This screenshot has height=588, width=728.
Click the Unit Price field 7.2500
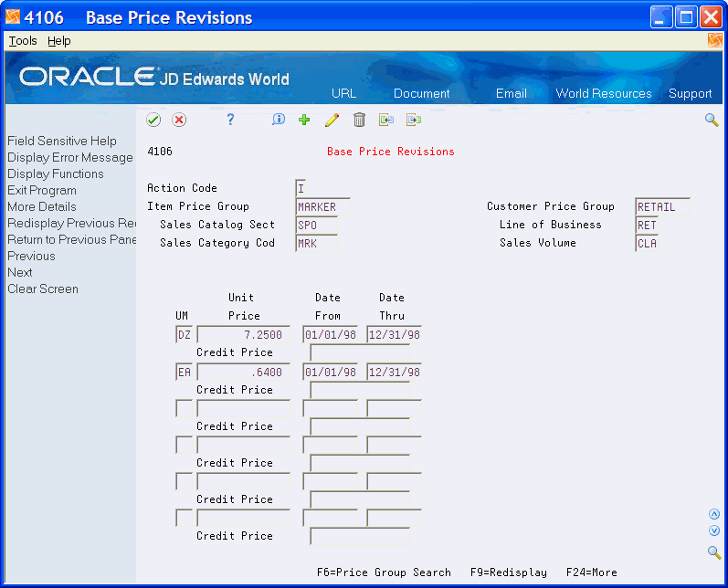point(244,334)
